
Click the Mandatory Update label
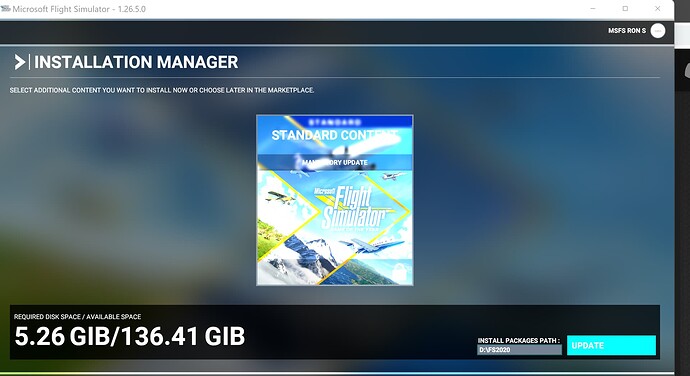click(334, 162)
